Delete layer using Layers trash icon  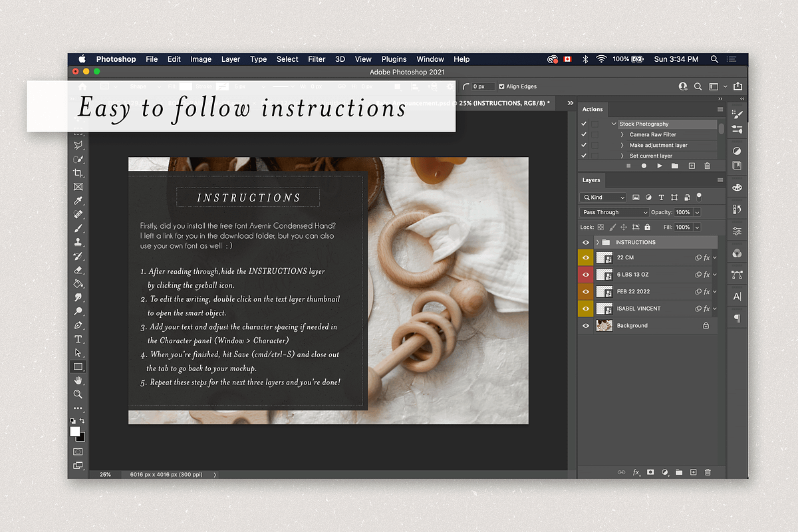[x=708, y=472]
